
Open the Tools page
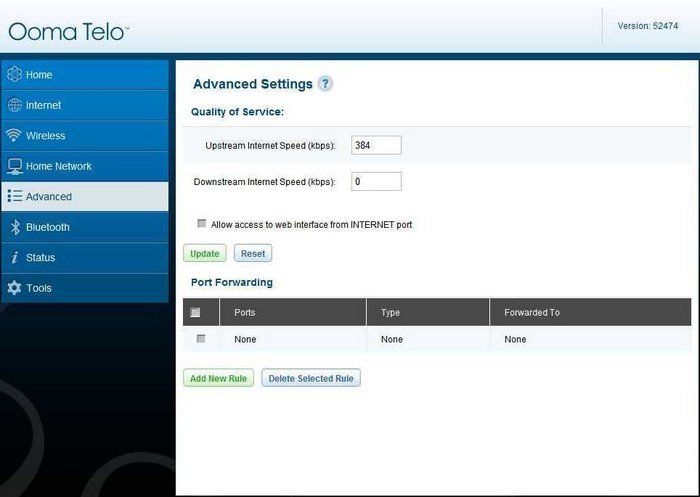pyautogui.click(x=85, y=288)
